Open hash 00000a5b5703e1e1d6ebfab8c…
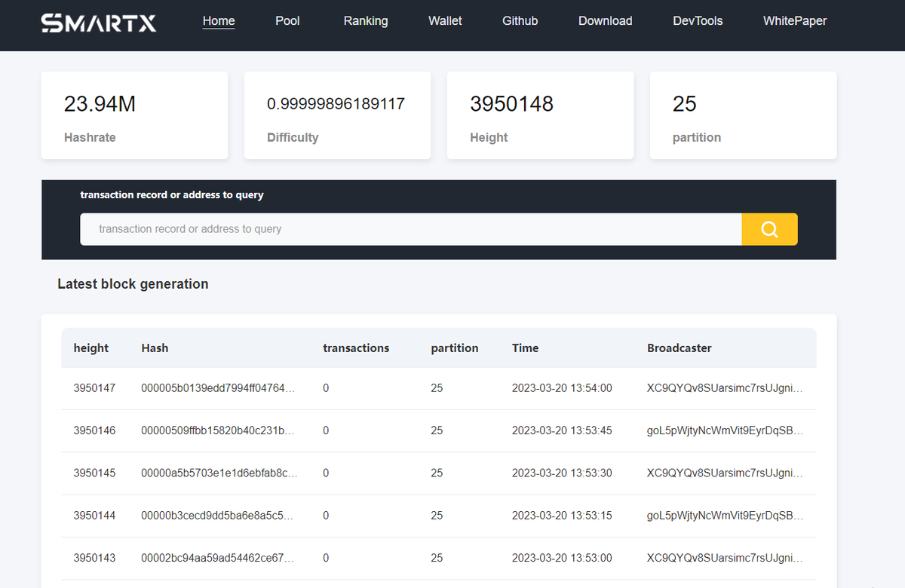The height and width of the screenshot is (588, 905). coord(219,473)
